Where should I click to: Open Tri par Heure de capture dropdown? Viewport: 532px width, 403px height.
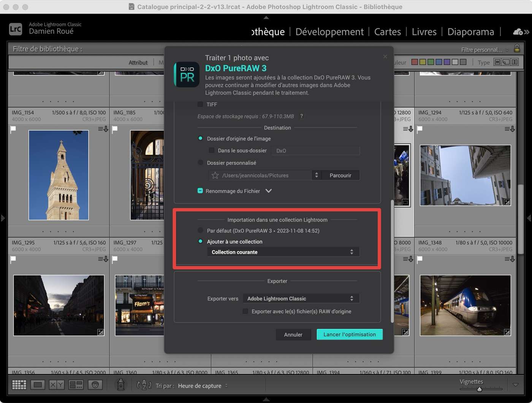(x=203, y=386)
